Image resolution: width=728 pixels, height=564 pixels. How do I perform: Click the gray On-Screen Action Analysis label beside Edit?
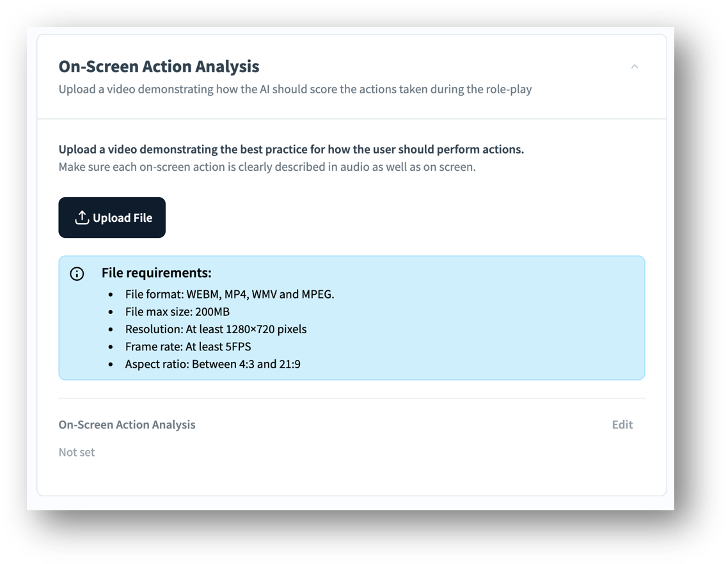[127, 425]
